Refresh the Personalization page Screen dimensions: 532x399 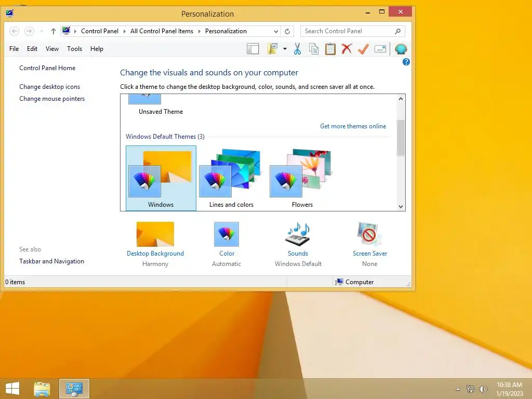(287, 31)
